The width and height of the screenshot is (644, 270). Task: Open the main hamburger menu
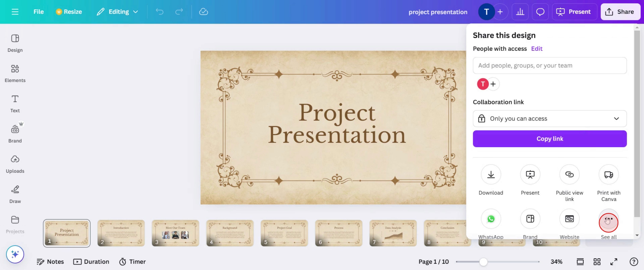pos(15,12)
